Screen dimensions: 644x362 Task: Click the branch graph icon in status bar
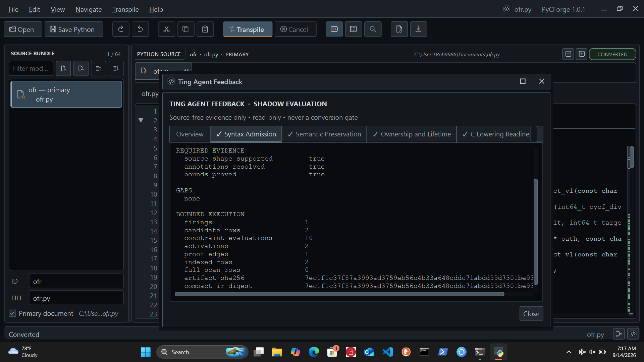pyautogui.click(x=619, y=334)
